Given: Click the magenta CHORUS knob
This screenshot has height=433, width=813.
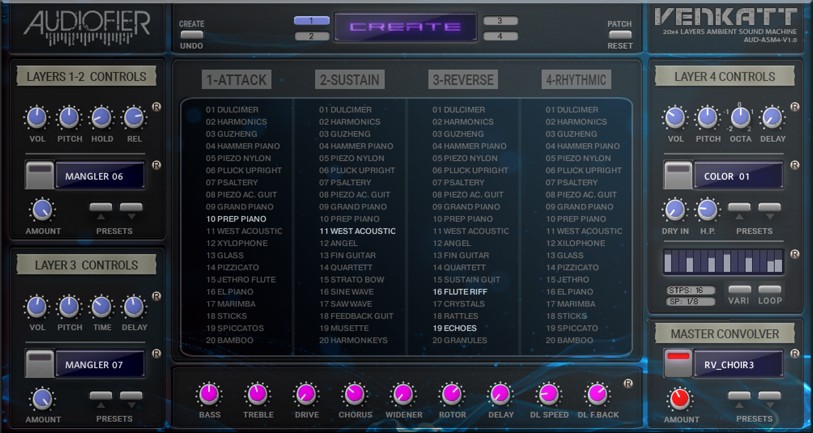Looking at the screenshot, I should (x=355, y=395).
